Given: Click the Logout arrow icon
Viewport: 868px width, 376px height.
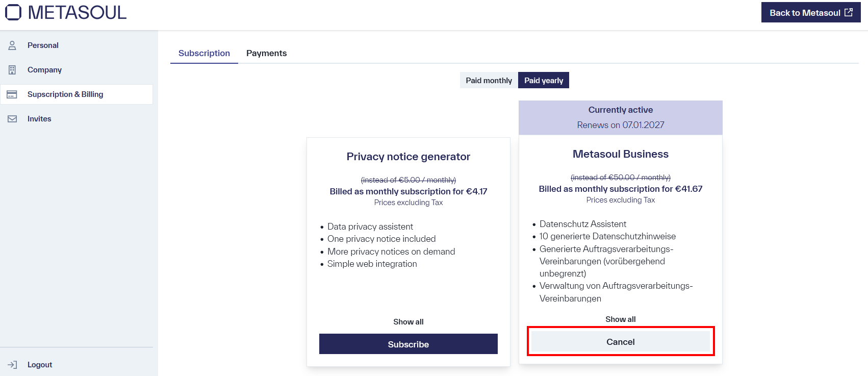Looking at the screenshot, I should pyautogui.click(x=11, y=364).
